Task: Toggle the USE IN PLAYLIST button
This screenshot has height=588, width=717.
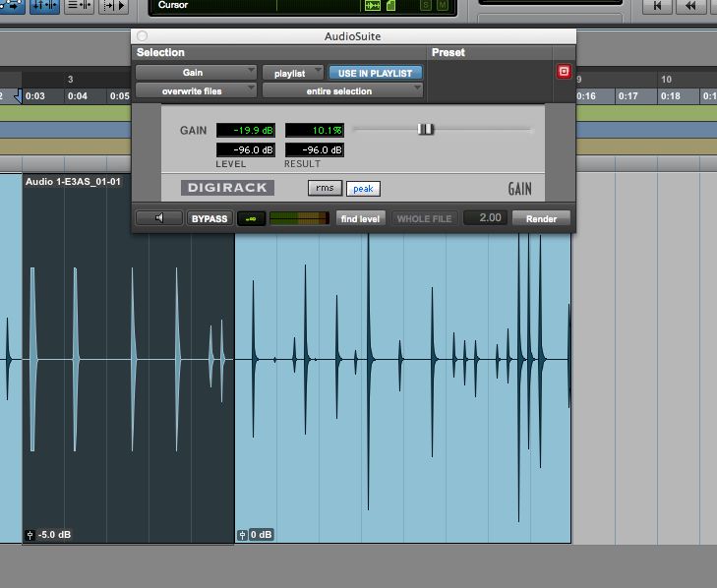Action: (375, 73)
